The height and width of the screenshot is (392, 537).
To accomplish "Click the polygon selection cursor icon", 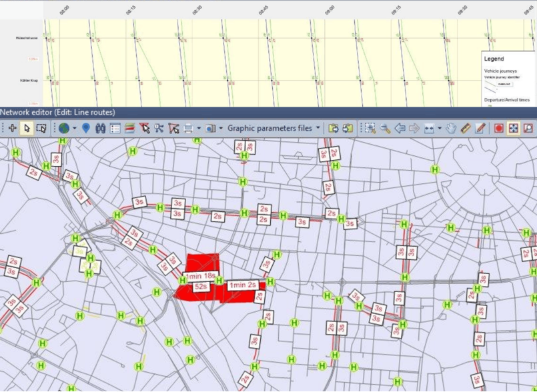I will click(173, 129).
